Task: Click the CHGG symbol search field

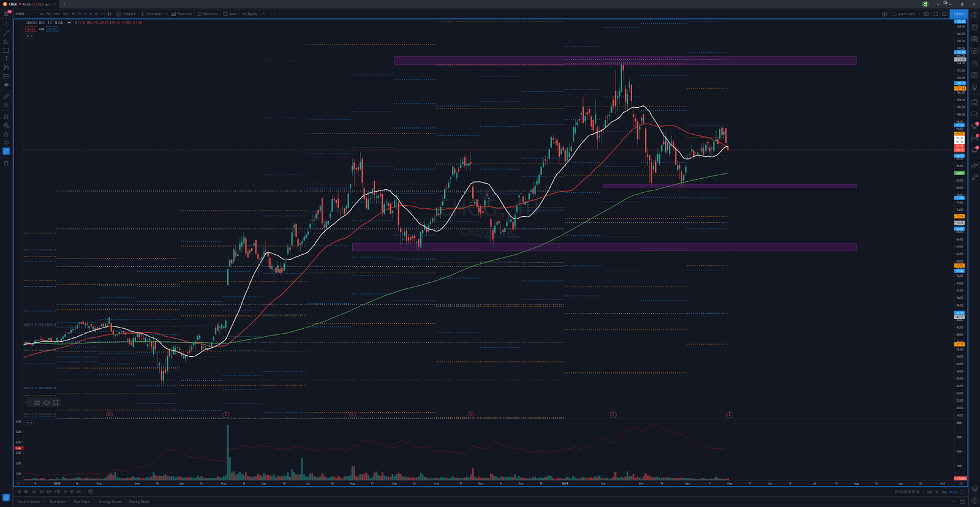Action: click(24, 13)
